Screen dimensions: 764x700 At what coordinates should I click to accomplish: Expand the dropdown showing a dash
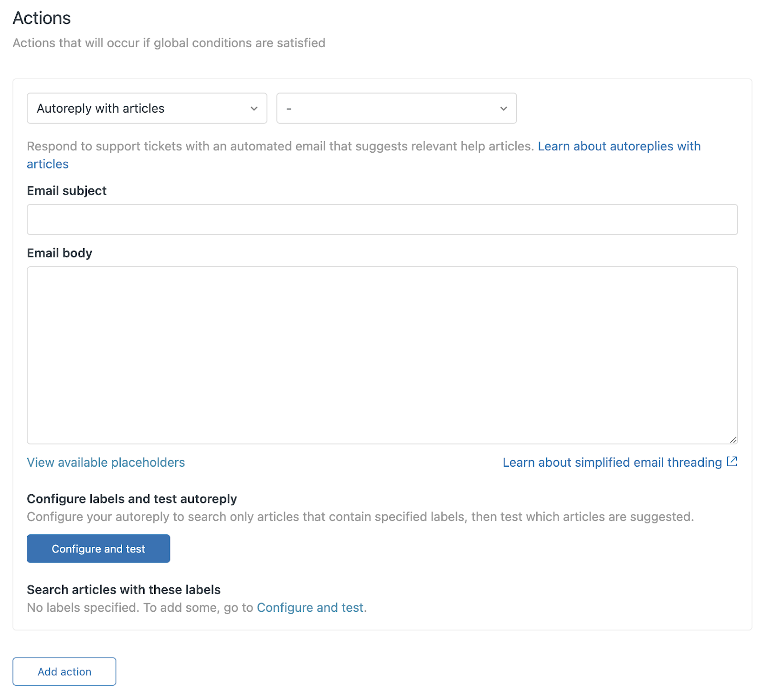(x=396, y=108)
